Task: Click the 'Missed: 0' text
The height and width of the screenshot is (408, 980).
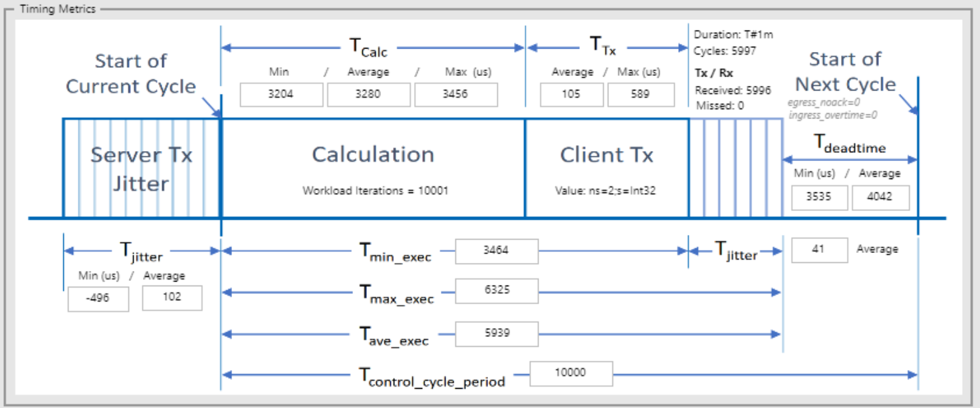Action: pos(720,106)
